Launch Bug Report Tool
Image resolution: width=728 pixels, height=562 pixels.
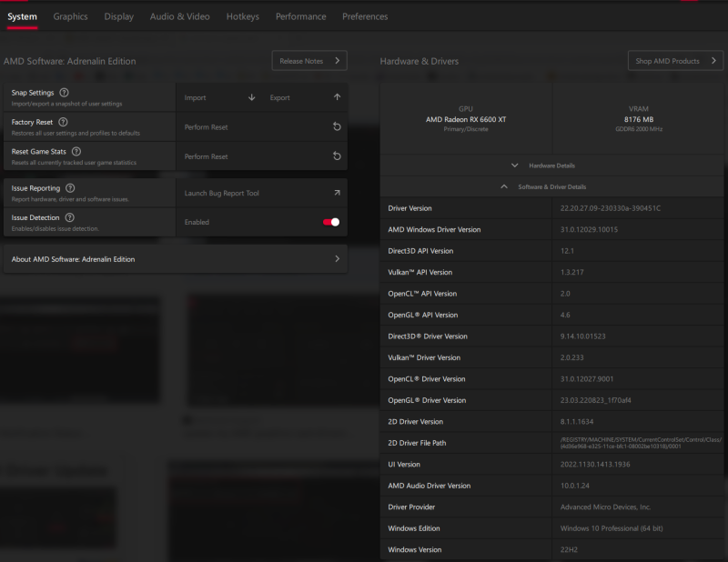pos(262,193)
